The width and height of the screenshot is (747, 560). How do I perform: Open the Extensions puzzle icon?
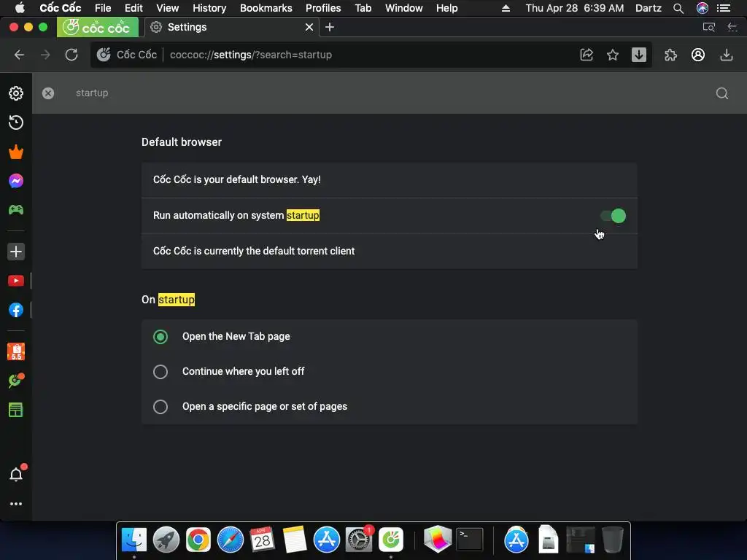671,55
